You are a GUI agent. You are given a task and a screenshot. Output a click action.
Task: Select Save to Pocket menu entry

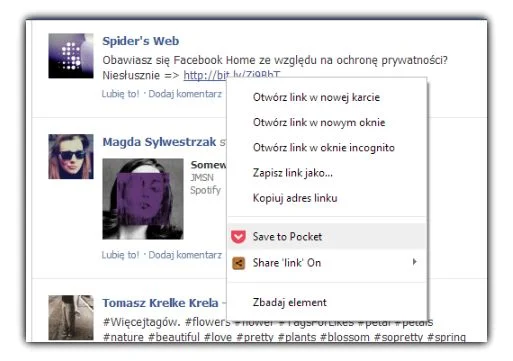click(x=327, y=237)
